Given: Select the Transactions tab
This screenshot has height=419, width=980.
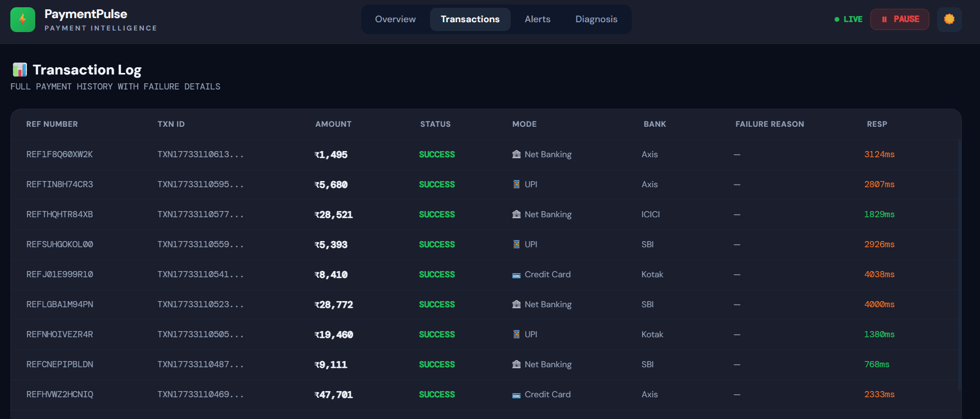Looking at the screenshot, I should tap(470, 19).
